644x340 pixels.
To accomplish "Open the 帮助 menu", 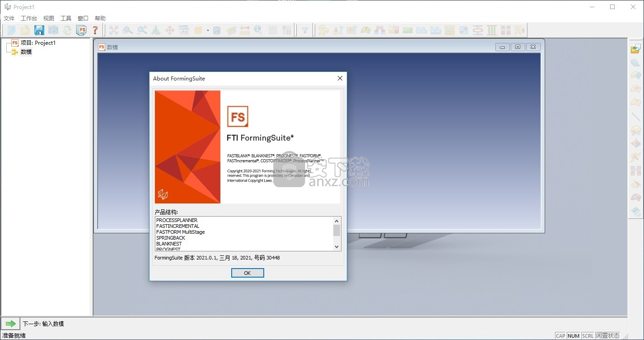I will (x=100, y=19).
